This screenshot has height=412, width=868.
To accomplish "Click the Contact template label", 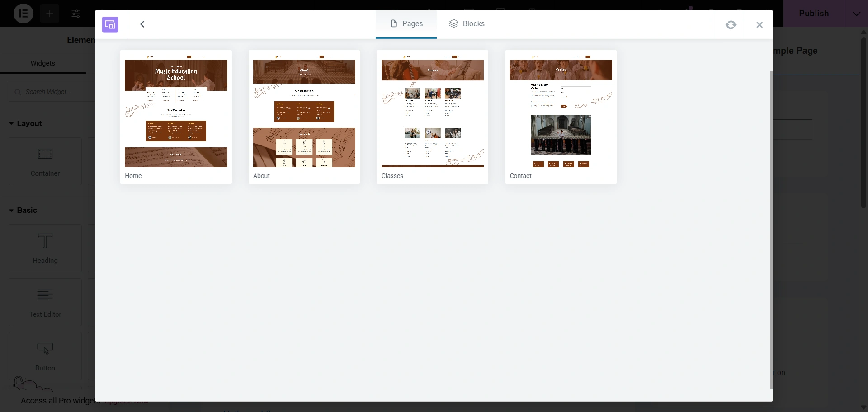I will tap(521, 176).
